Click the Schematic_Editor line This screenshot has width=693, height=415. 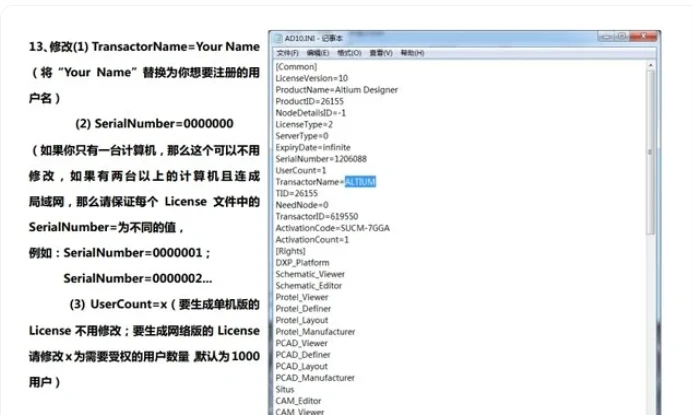point(308,286)
